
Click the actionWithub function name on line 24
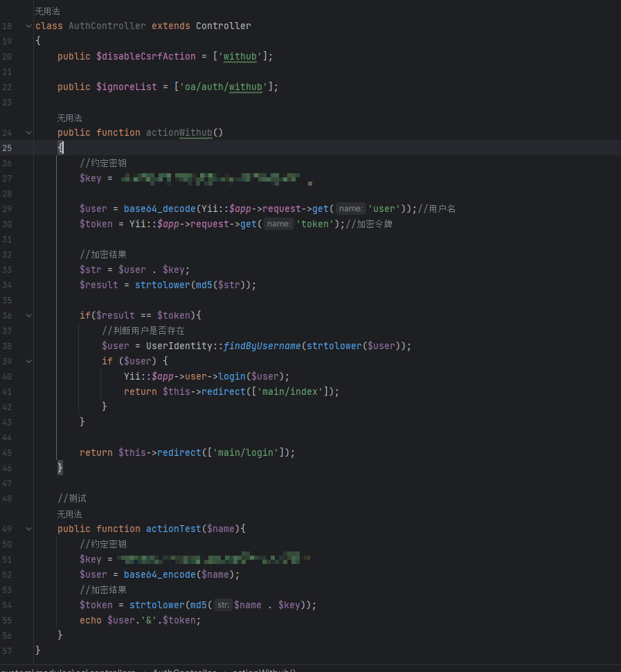pos(179,133)
